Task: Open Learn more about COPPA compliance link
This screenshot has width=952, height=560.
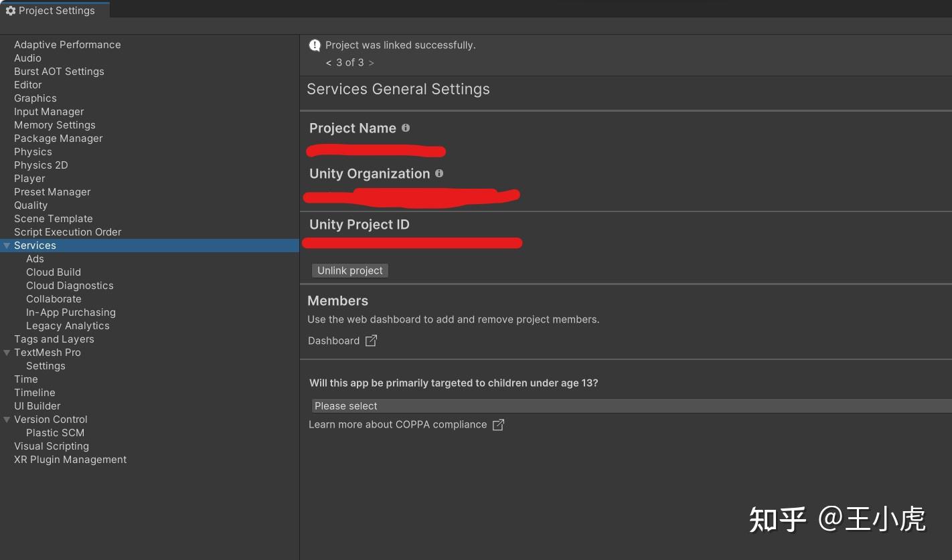Action: (397, 425)
